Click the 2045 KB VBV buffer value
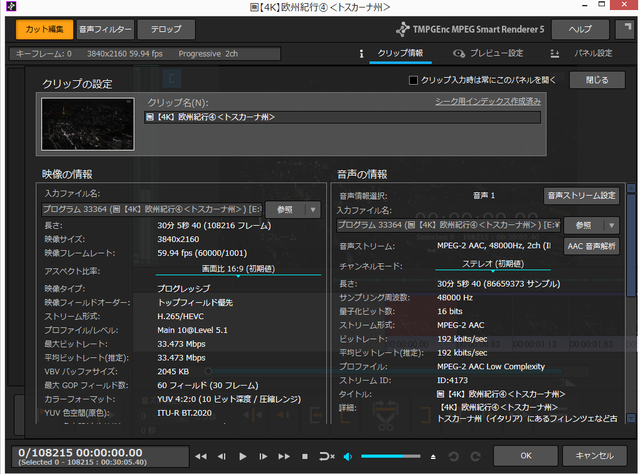This screenshot has height=474, width=640. pos(173,372)
